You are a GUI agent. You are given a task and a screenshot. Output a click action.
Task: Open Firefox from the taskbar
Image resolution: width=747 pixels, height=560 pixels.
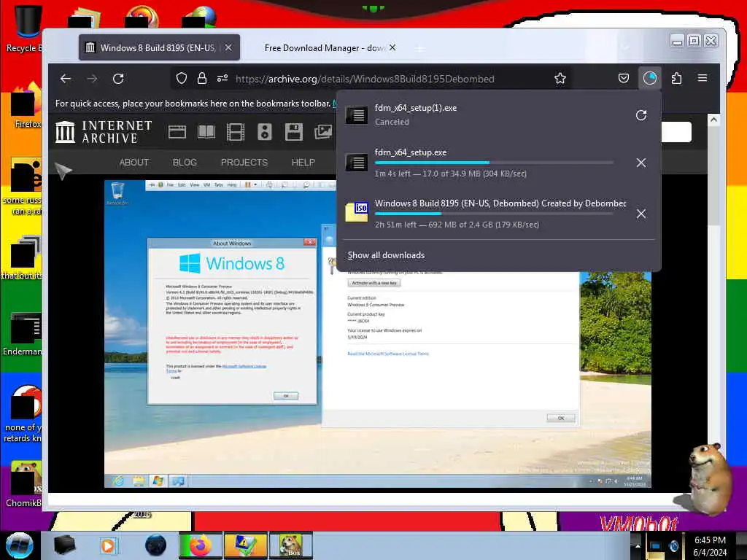200,545
